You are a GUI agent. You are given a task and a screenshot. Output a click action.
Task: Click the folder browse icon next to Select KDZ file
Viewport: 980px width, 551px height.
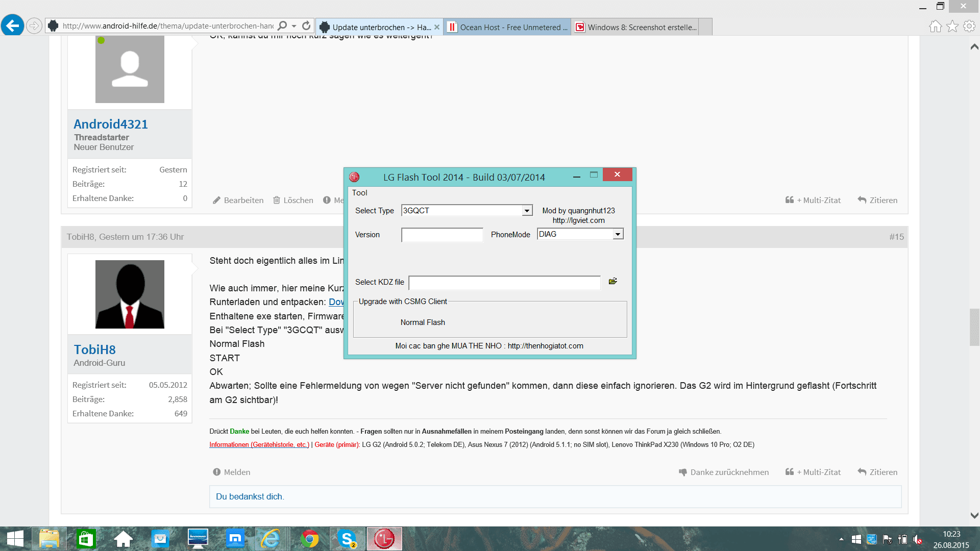pos(612,281)
